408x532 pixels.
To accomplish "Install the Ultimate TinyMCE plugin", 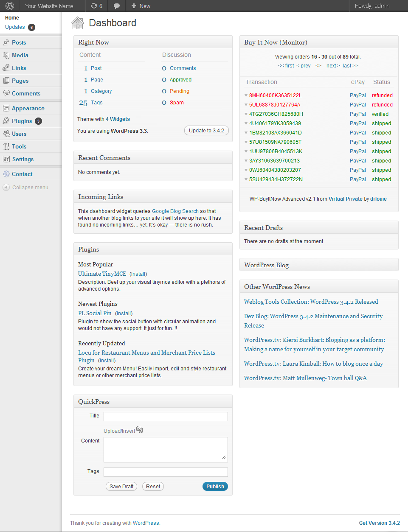I will coord(138,274).
